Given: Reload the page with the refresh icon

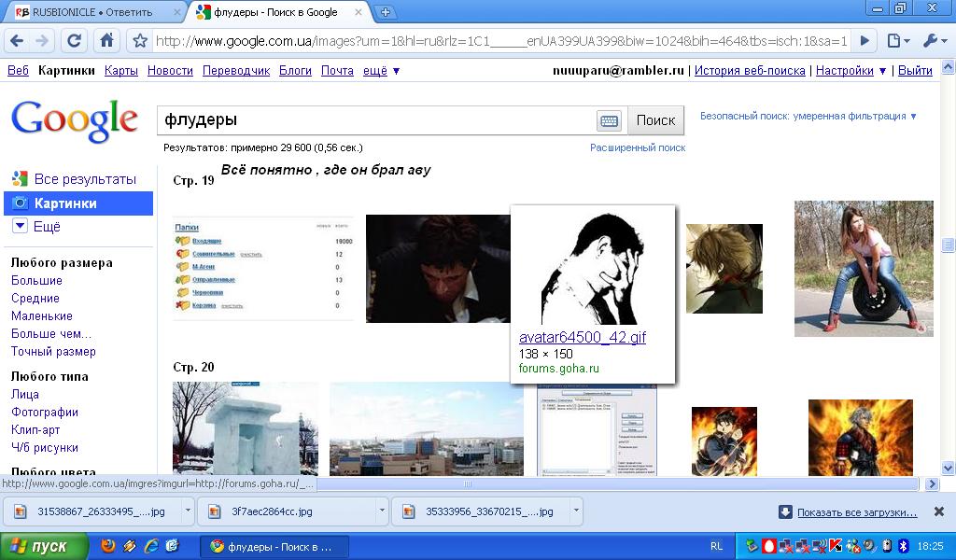Looking at the screenshot, I should [x=74, y=41].
